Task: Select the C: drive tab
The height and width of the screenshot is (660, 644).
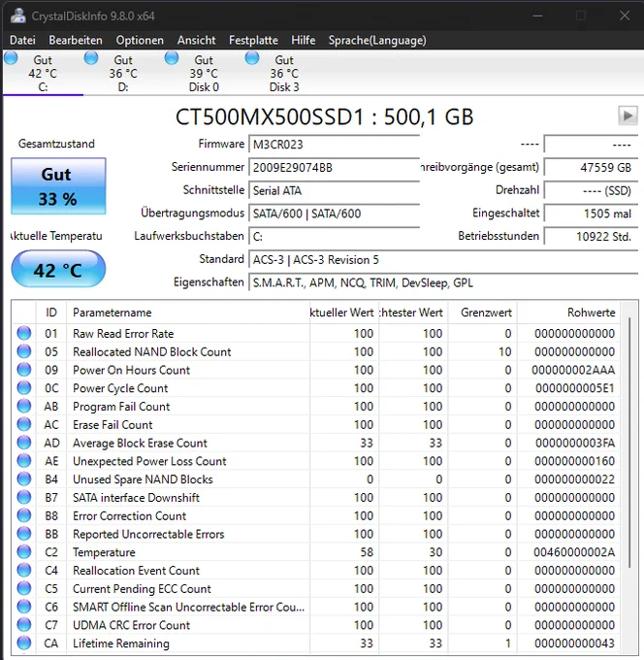Action: [43, 73]
